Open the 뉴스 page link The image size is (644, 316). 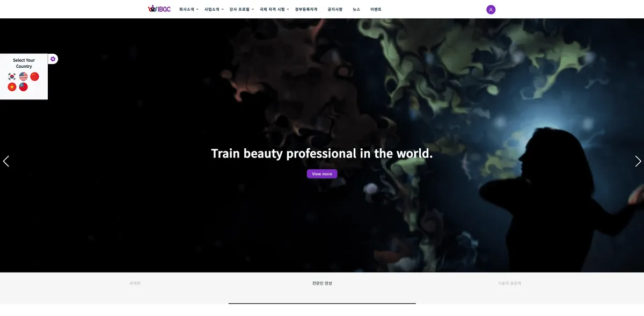click(356, 10)
